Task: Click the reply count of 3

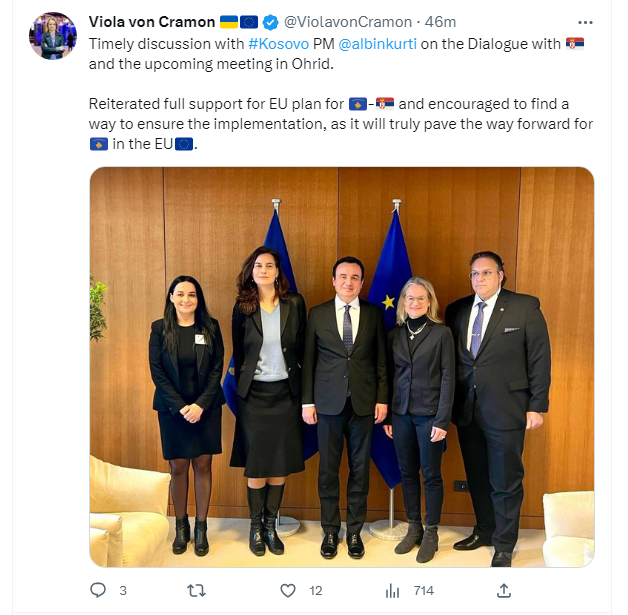Action: coord(123,591)
